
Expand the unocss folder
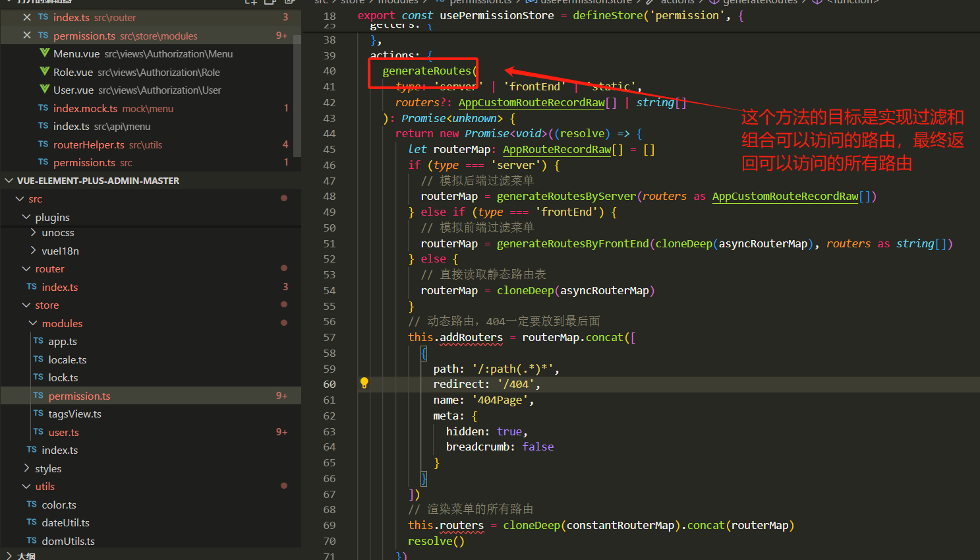33,232
